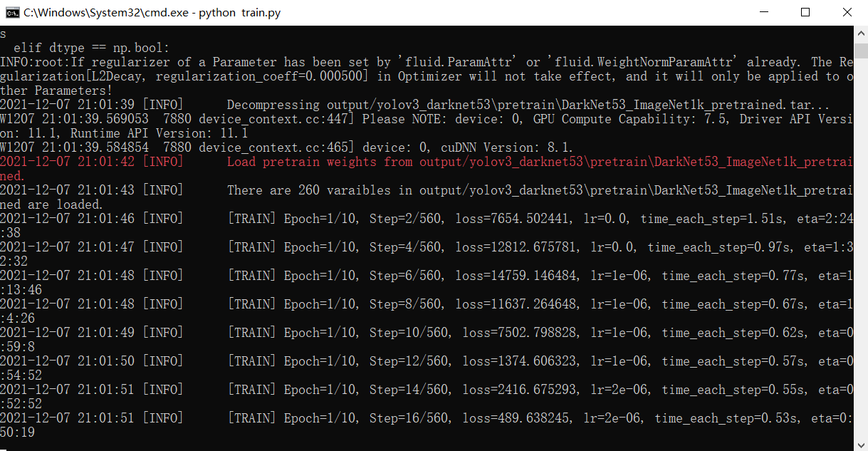Screen dimensions: 868x451
Task: Select the cuDNN Version 8.1 log line
Action: coord(285,147)
